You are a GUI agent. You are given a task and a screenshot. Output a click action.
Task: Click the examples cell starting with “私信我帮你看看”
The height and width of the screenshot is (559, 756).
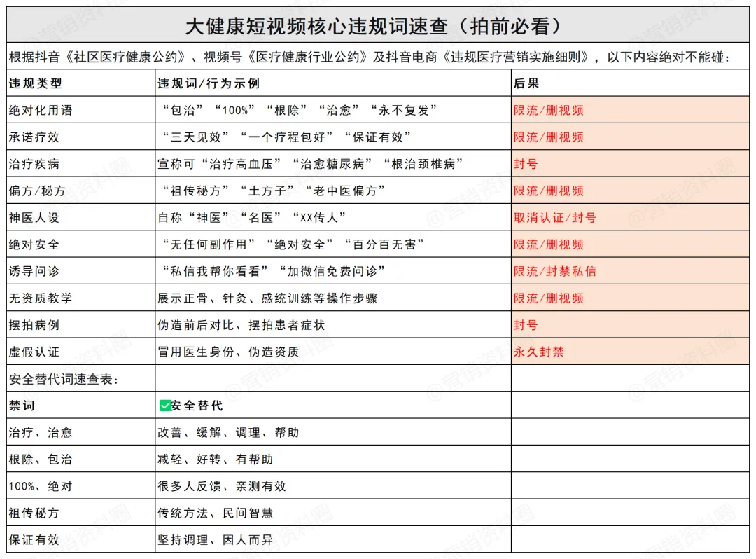[x=333, y=271]
